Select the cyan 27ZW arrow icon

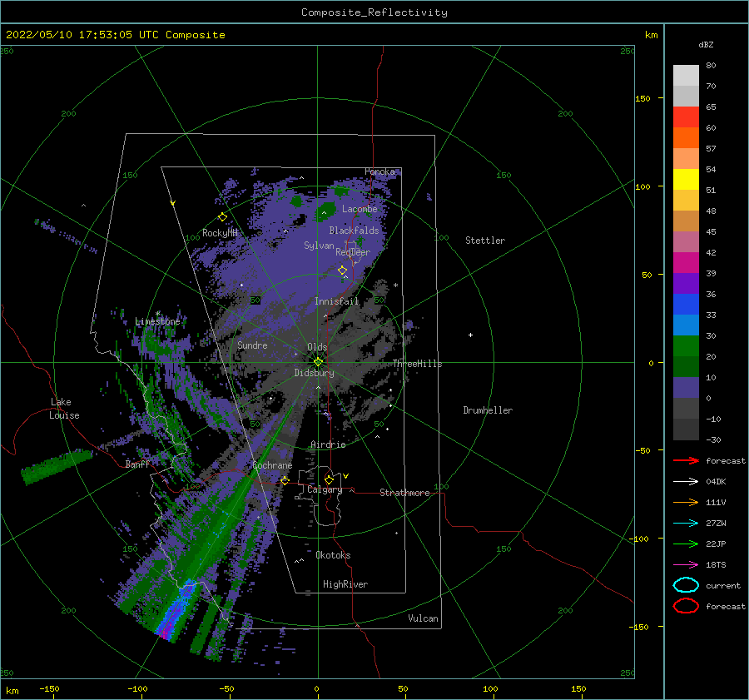pyautogui.click(x=686, y=524)
